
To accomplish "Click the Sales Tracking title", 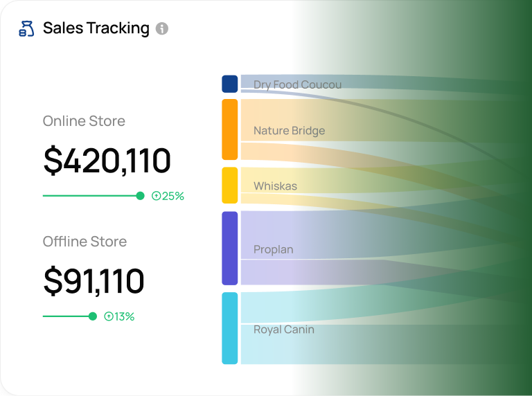I will click(96, 28).
